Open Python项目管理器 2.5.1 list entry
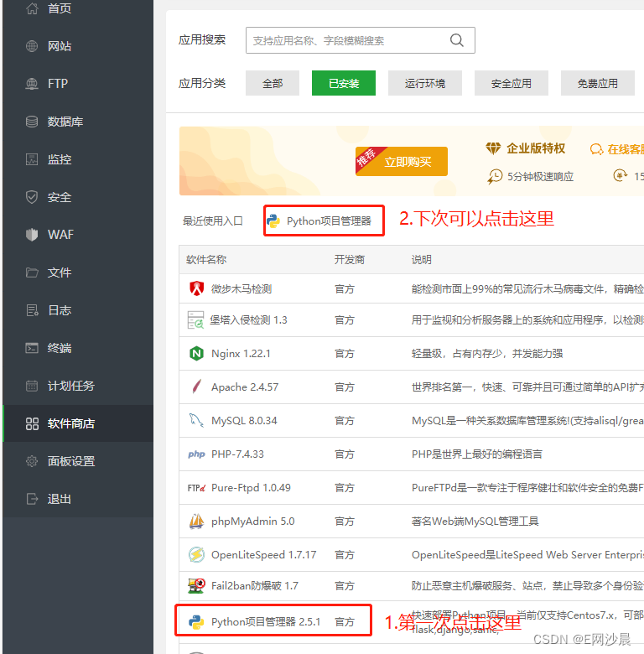 click(x=266, y=622)
